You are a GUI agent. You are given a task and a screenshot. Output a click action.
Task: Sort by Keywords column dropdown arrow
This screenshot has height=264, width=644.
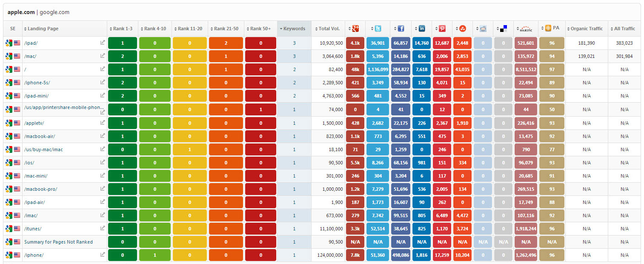click(x=281, y=29)
